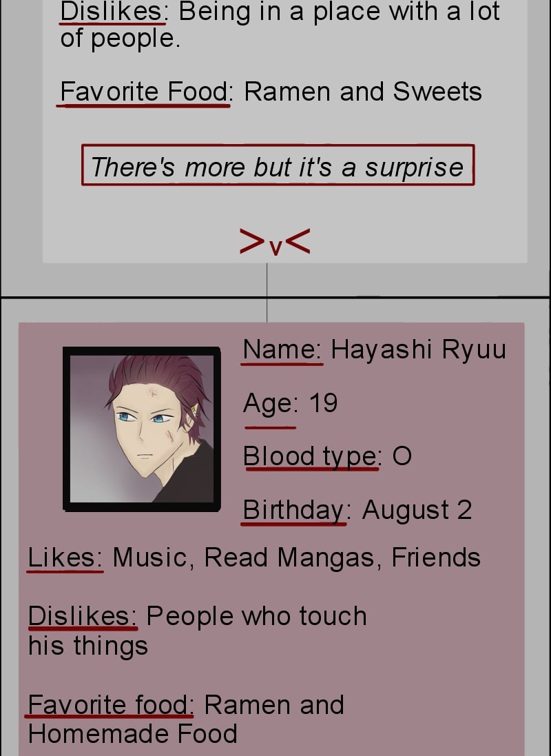This screenshot has width=551, height=756.
Task: Click the underlined Name label
Action: point(282,349)
